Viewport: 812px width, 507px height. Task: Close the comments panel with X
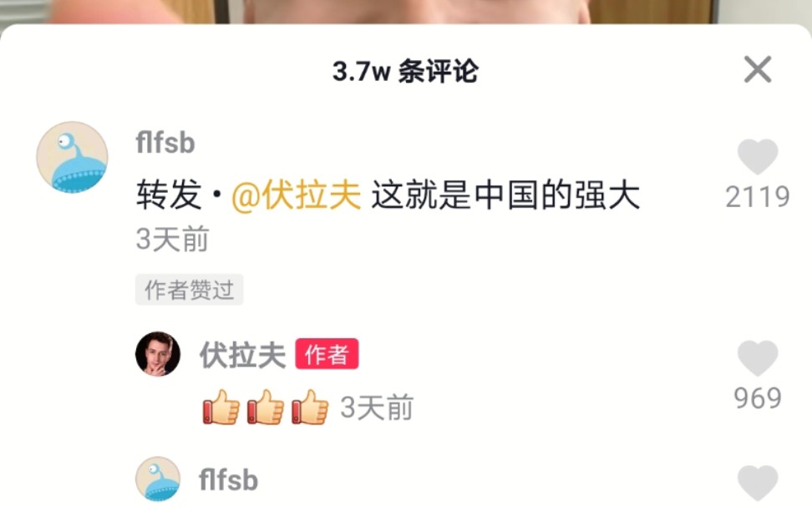[x=758, y=69]
